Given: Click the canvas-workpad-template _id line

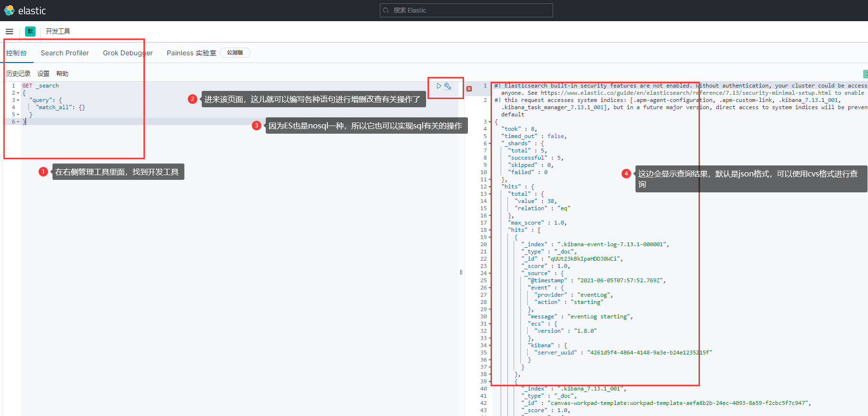Looking at the screenshot, I should [666, 403].
